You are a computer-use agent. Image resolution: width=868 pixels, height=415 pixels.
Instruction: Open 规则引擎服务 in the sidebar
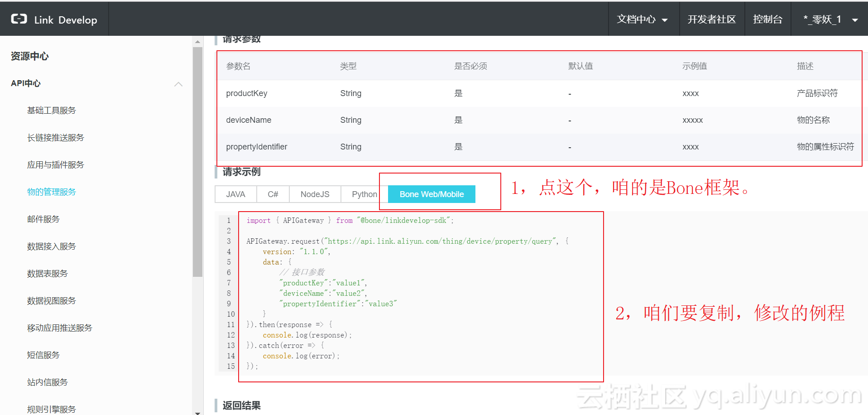coord(52,410)
